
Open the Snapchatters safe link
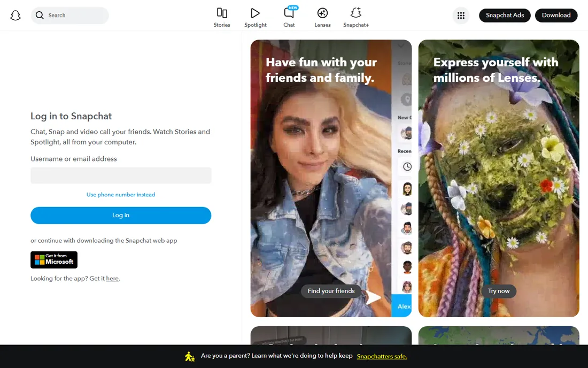[x=382, y=356]
